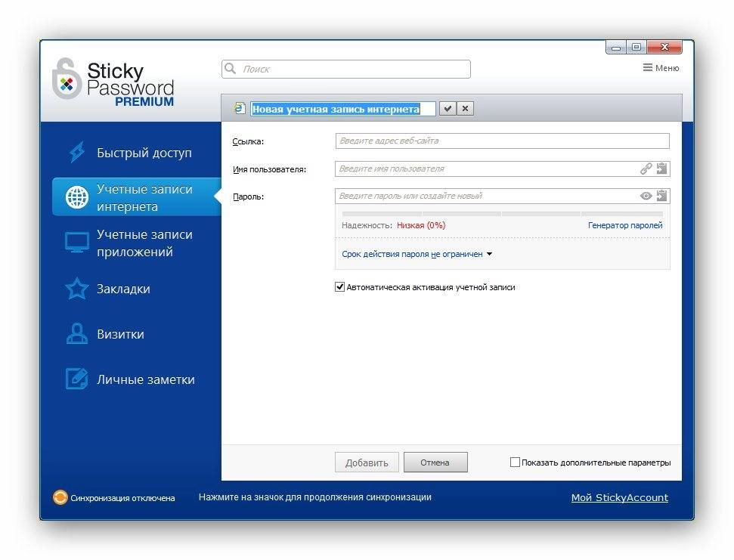Click the Добавить button
The image size is (734, 560).
pos(367,463)
